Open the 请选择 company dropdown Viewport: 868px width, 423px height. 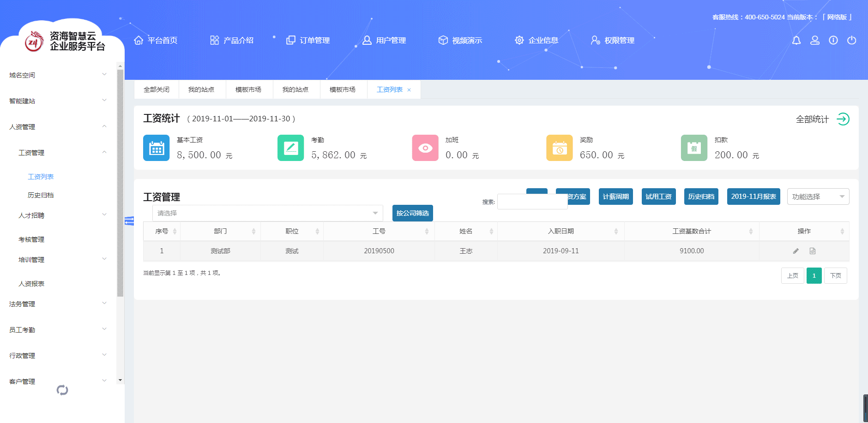(267, 213)
